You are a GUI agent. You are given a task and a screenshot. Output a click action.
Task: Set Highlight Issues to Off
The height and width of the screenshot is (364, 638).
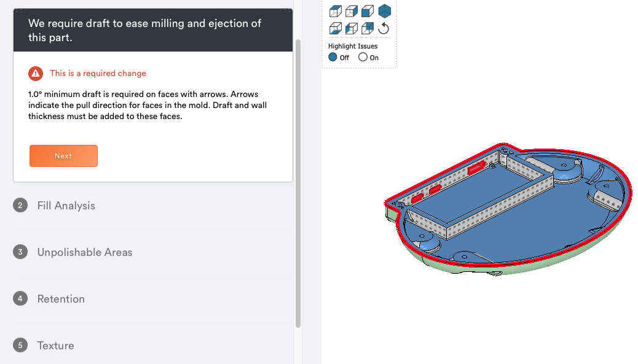pos(339,57)
